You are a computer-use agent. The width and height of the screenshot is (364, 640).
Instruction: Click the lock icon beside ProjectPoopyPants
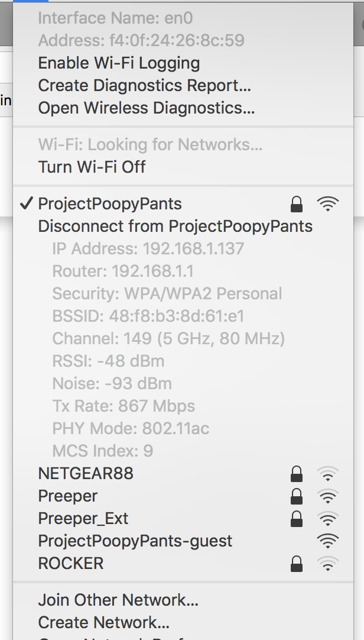tap(297, 204)
